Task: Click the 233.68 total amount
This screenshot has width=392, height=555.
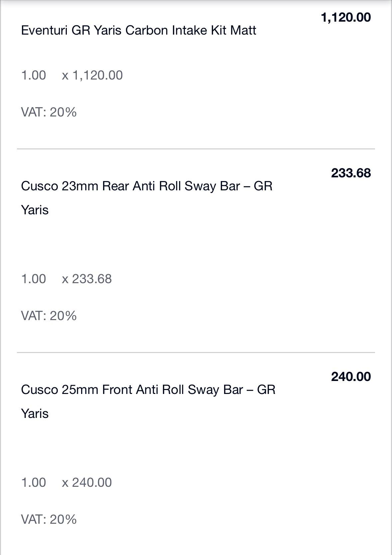Action: tap(351, 173)
